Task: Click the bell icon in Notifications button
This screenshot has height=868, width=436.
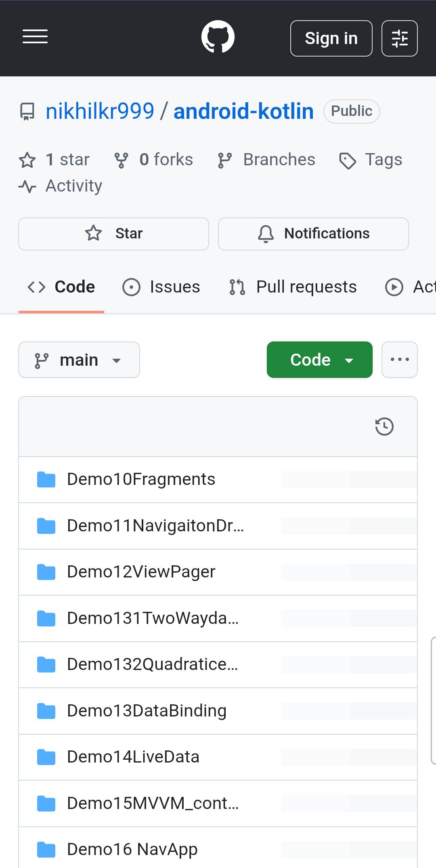Action: 266,234
